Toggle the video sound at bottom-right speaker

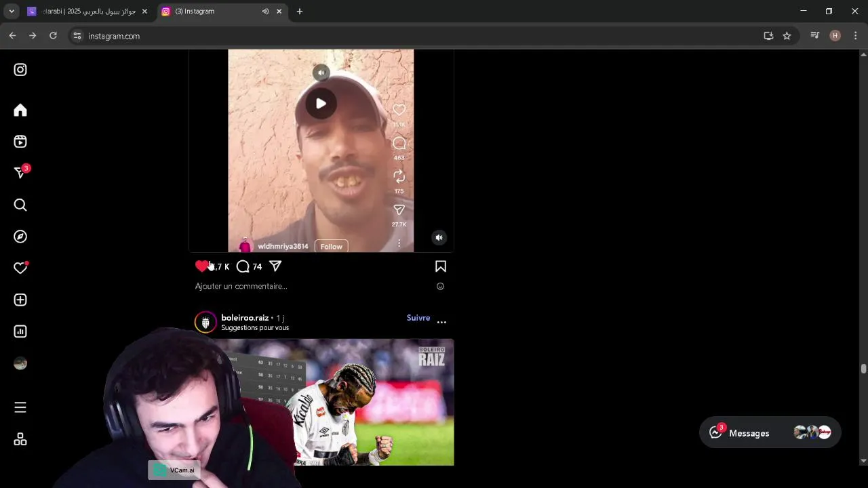[439, 237]
